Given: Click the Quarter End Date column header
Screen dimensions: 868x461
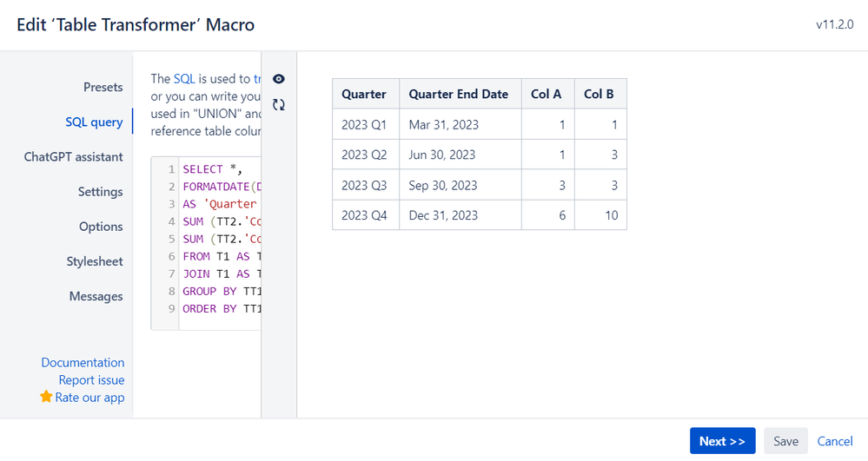Looking at the screenshot, I should 458,94.
